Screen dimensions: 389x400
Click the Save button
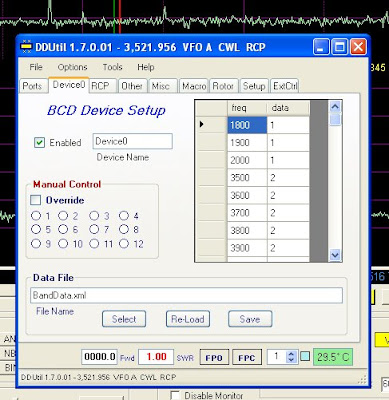pyautogui.click(x=250, y=319)
